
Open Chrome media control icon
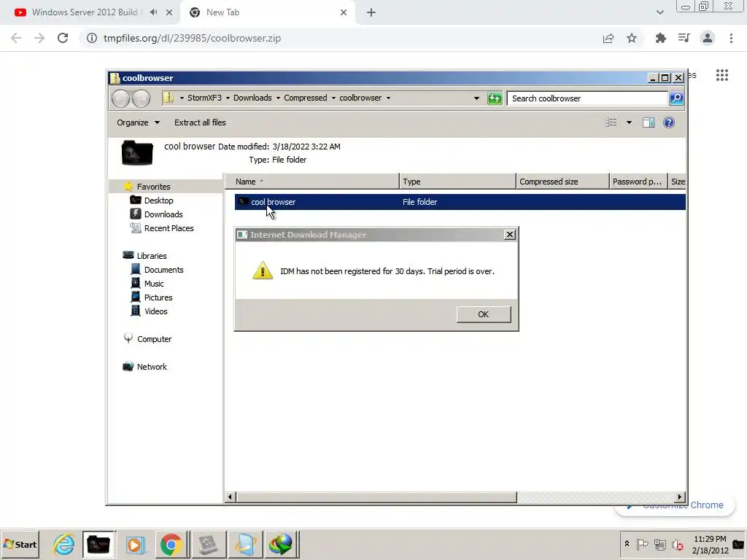tap(684, 38)
